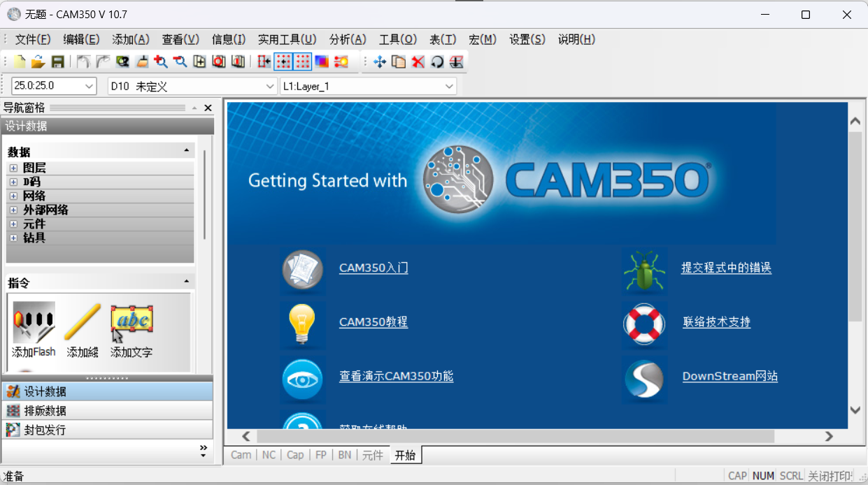The image size is (868, 485).
Task: Expand the D码 tree node
Action: tap(13, 182)
